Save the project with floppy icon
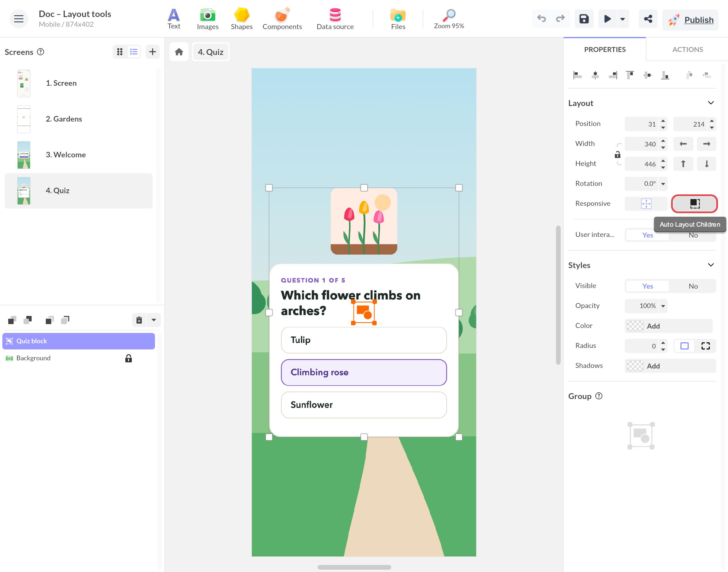728x572 pixels. 584,19
